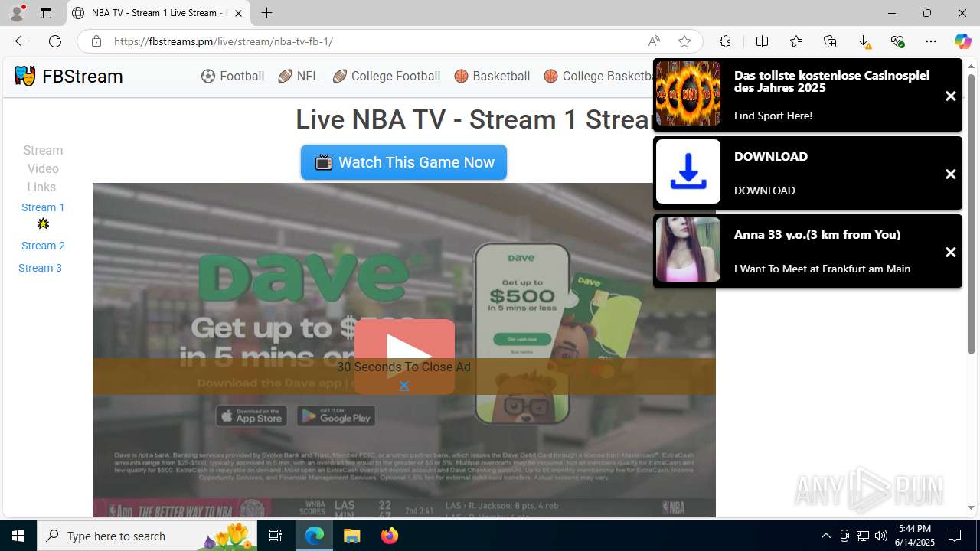Click Watch This Game Now button
980x551 pixels.
point(403,162)
